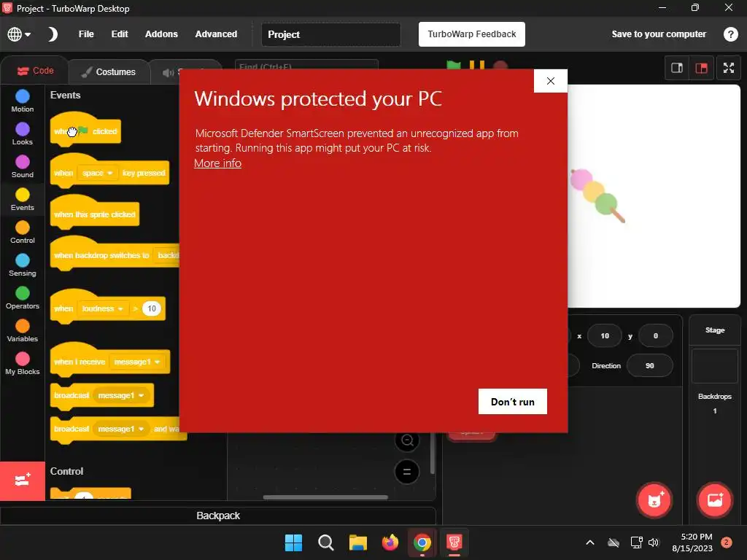Viewport: 747px width, 560px height.
Task: Select the Sensing block category
Action: [x=23, y=265]
